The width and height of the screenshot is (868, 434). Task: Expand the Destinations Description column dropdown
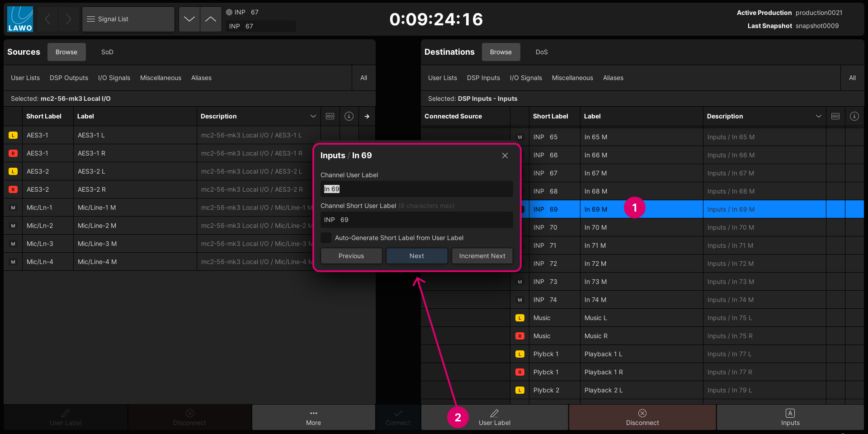pyautogui.click(x=818, y=116)
